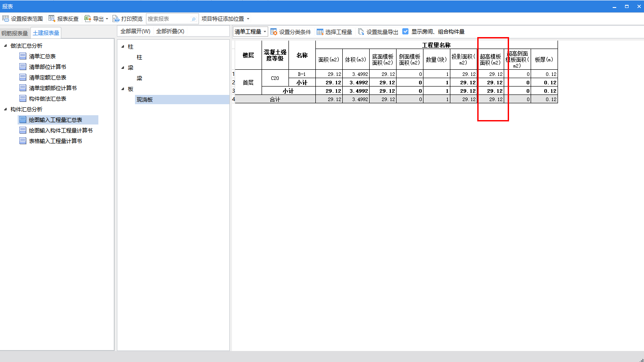This screenshot has width=644, height=362.
Task: Click 面积(m2) column header
Action: 329,59
